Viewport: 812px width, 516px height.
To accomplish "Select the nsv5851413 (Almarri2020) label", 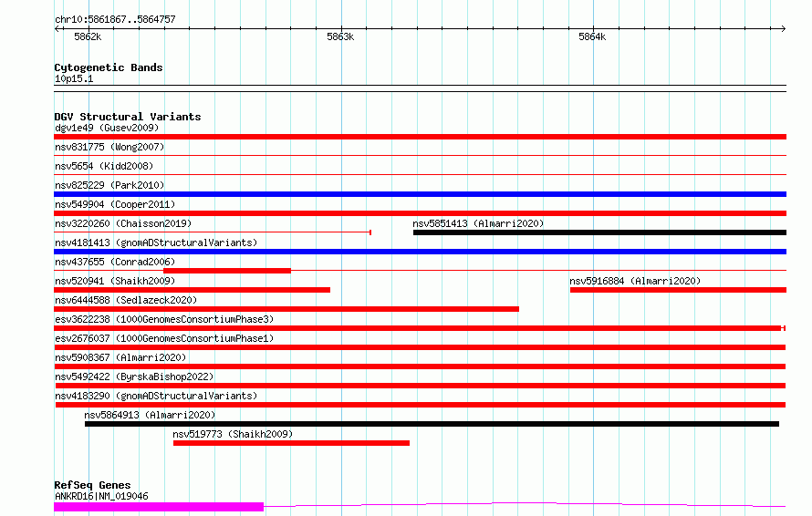I will click(478, 223).
